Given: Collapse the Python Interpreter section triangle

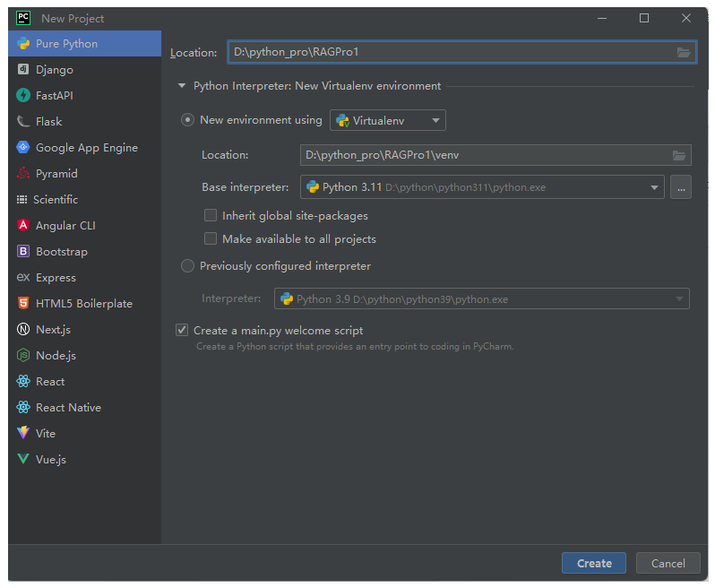Looking at the screenshot, I should click(x=182, y=86).
